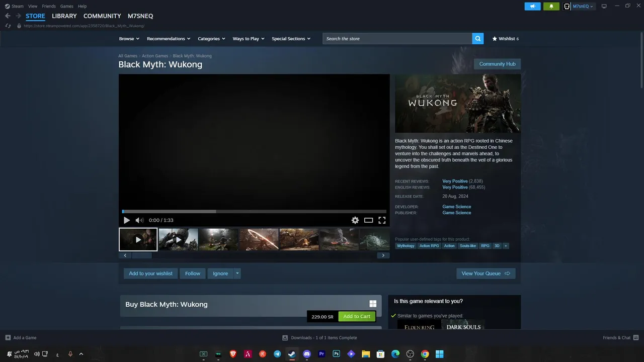The image size is (644, 362).
Task: Seek on the video progress bar
Action: click(254, 212)
